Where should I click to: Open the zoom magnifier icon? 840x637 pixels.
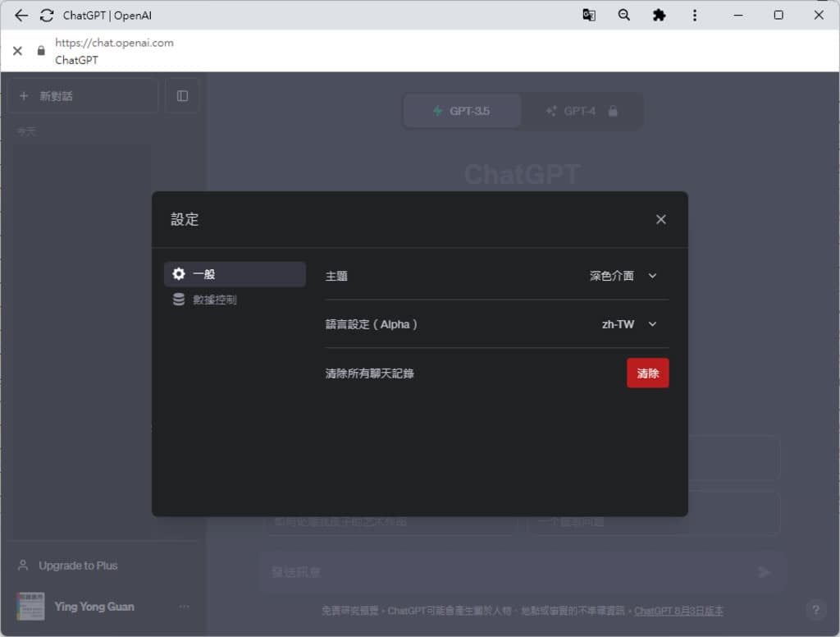tap(623, 15)
